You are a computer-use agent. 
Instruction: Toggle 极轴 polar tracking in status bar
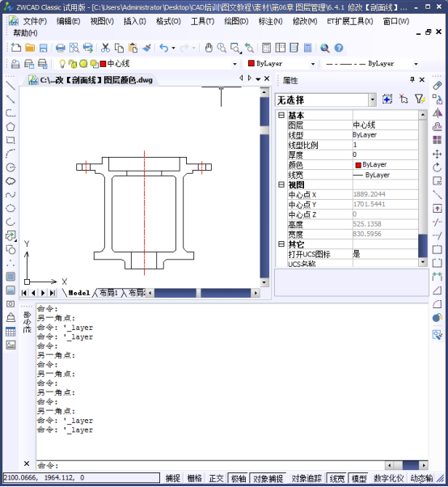(x=239, y=478)
